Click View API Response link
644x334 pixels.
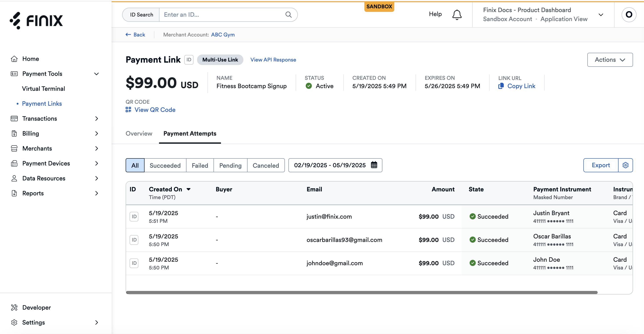[273, 60]
